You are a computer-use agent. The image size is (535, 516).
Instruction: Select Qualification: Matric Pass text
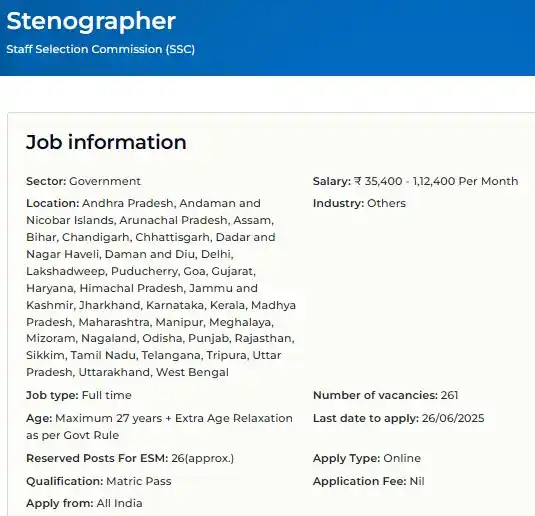pyautogui.click(x=99, y=481)
